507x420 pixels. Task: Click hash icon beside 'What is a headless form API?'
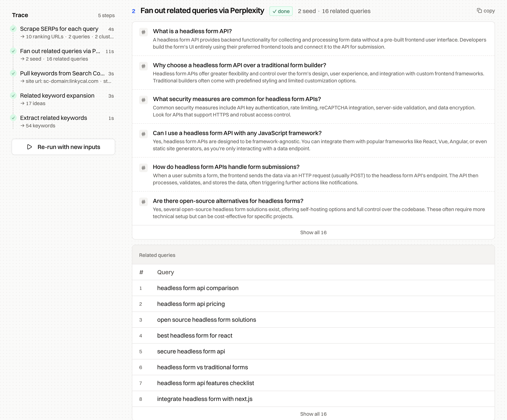(143, 32)
